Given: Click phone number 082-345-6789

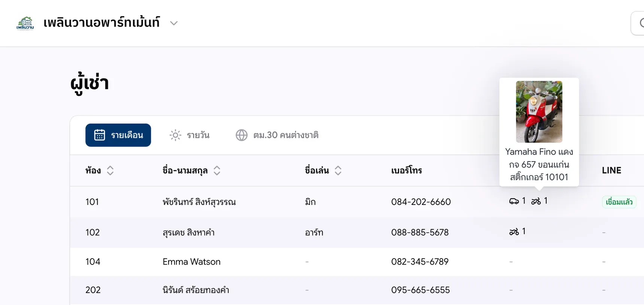Looking at the screenshot, I should (420, 262).
